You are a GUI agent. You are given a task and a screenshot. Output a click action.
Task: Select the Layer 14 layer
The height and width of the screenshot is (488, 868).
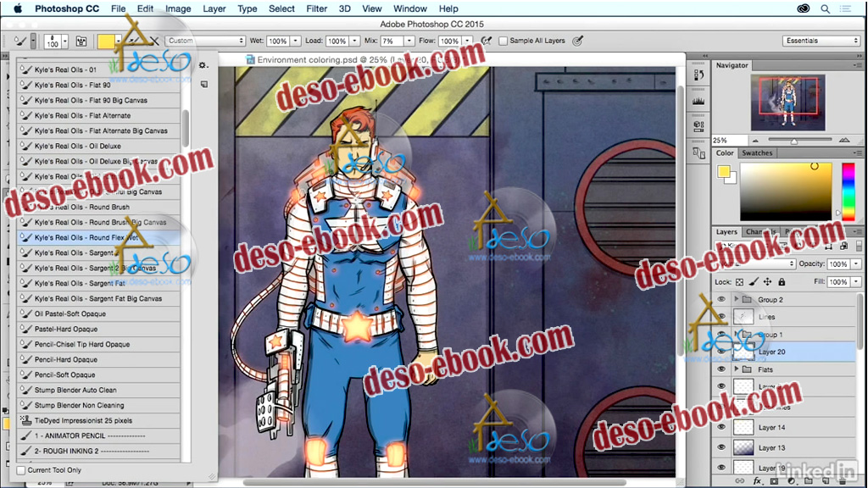click(x=771, y=428)
